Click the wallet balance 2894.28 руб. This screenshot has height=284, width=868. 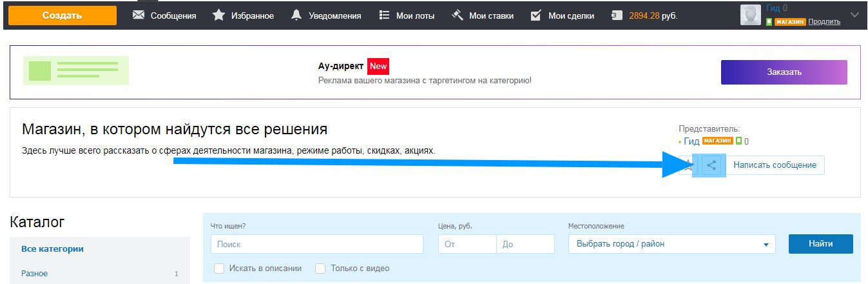pyautogui.click(x=644, y=15)
